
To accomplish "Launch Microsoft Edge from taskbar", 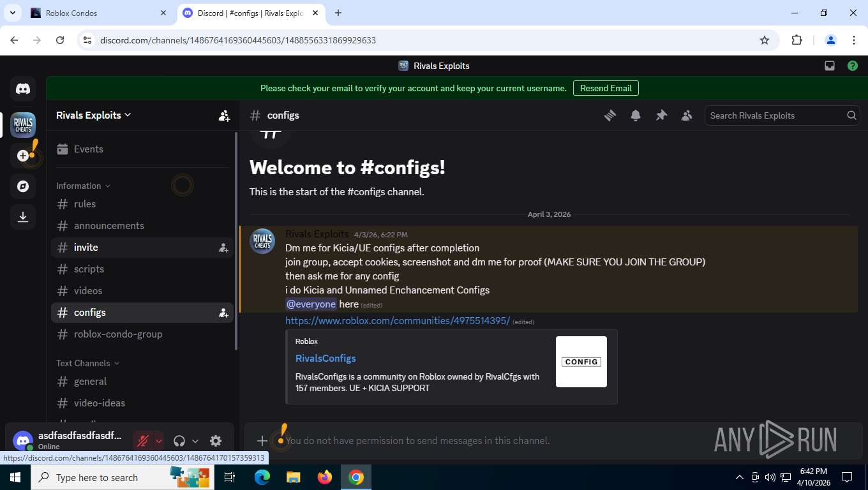I will [262, 477].
